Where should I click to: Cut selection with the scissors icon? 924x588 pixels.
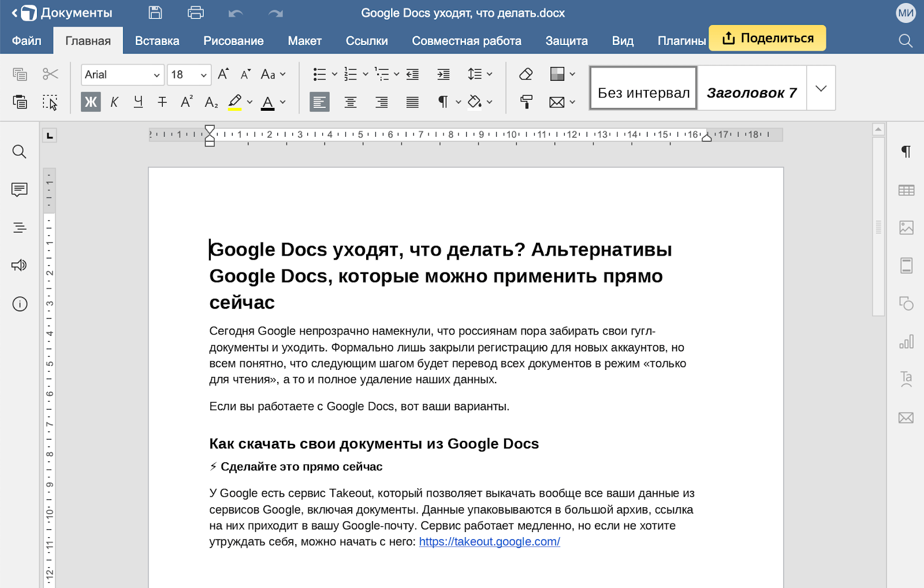(x=50, y=74)
